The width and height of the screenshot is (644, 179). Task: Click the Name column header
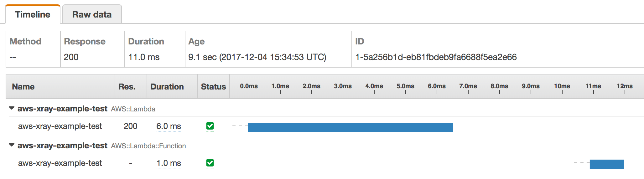click(23, 87)
